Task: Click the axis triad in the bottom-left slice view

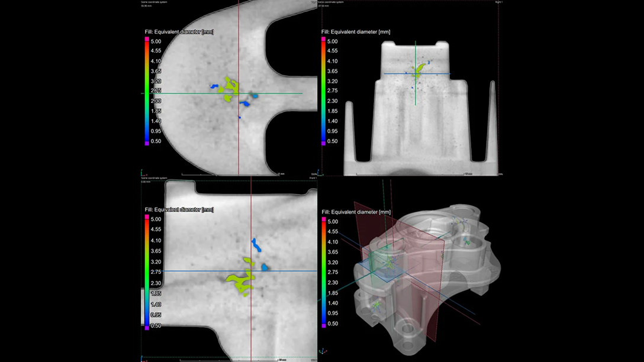Action: [x=143, y=357]
